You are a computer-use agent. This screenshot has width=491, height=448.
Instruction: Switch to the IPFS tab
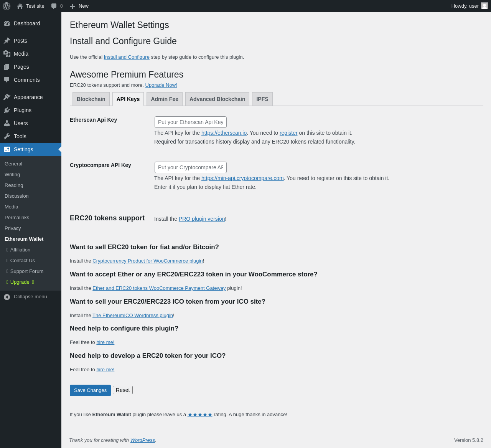[262, 99]
